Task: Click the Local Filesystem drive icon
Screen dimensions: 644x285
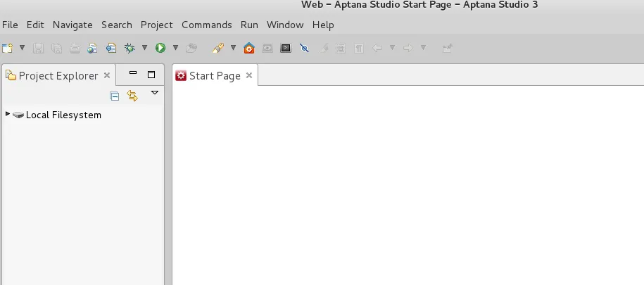Action: [18, 115]
